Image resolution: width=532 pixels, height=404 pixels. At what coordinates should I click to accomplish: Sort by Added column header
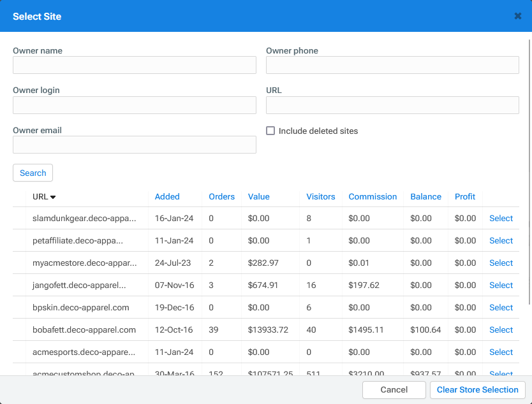167,196
